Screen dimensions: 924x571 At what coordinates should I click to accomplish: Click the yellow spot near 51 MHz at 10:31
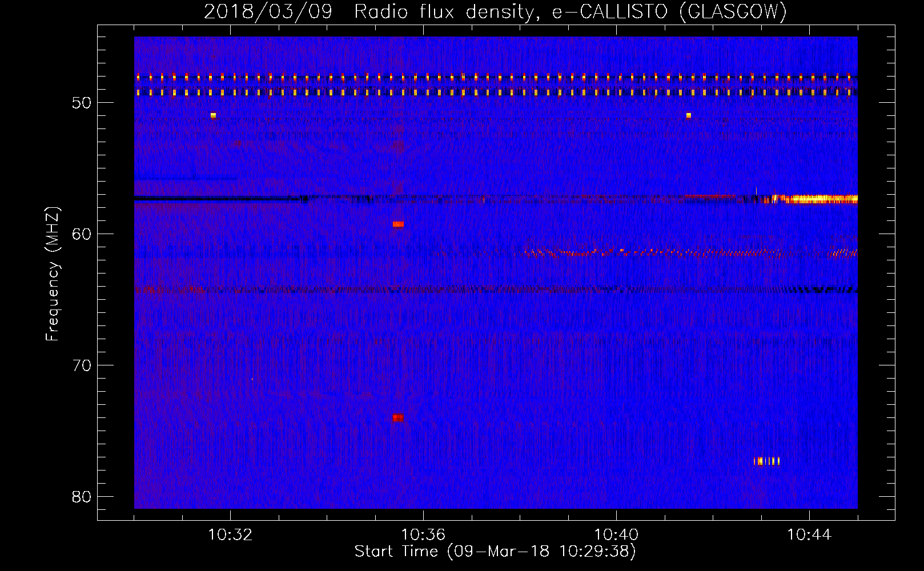(x=213, y=115)
